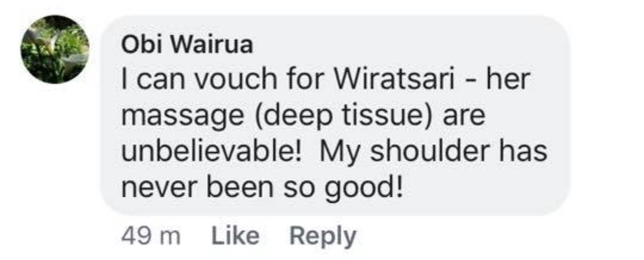This screenshot has width=644, height=260.
Task: Click the phrase (deep tissue) in the comment
Action: click(x=346, y=117)
